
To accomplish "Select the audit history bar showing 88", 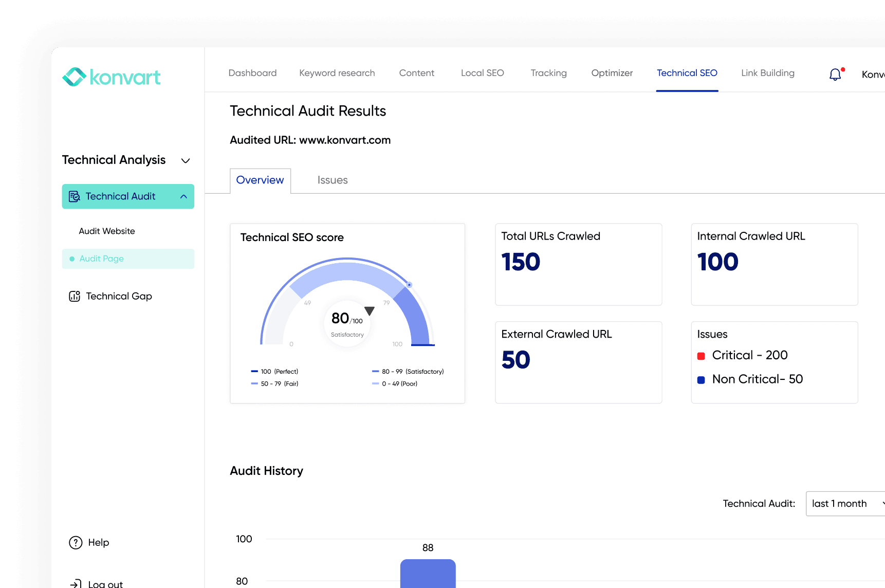I will click(x=428, y=573).
